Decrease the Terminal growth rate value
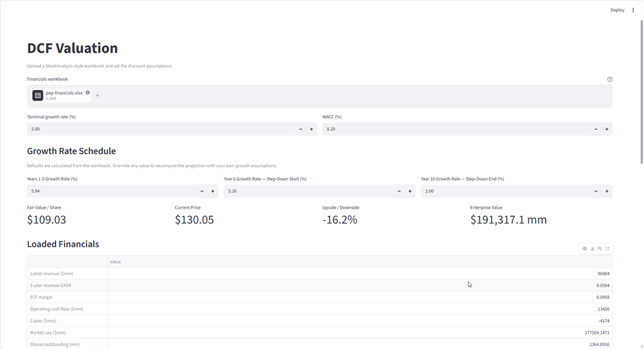The width and height of the screenshot is (644, 349). (x=301, y=130)
